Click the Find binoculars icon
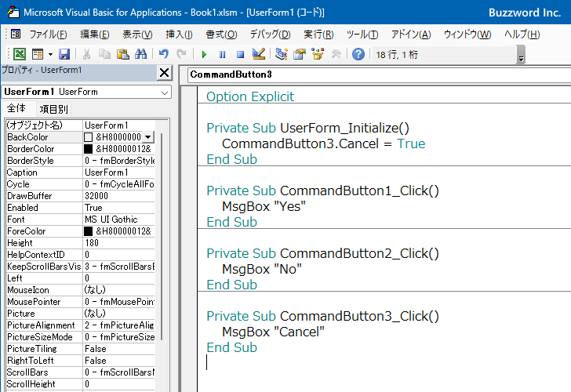Viewport: 571px width, 392px height. coord(140,54)
